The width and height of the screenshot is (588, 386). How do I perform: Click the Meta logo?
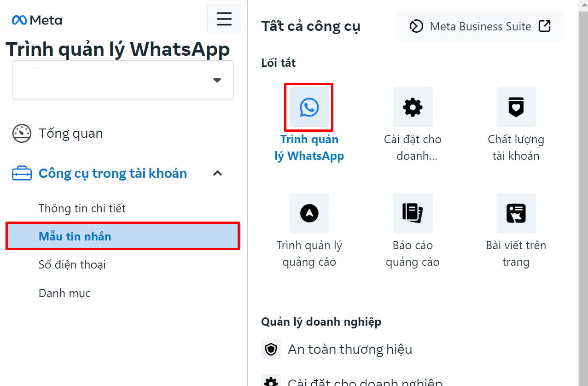(x=37, y=20)
